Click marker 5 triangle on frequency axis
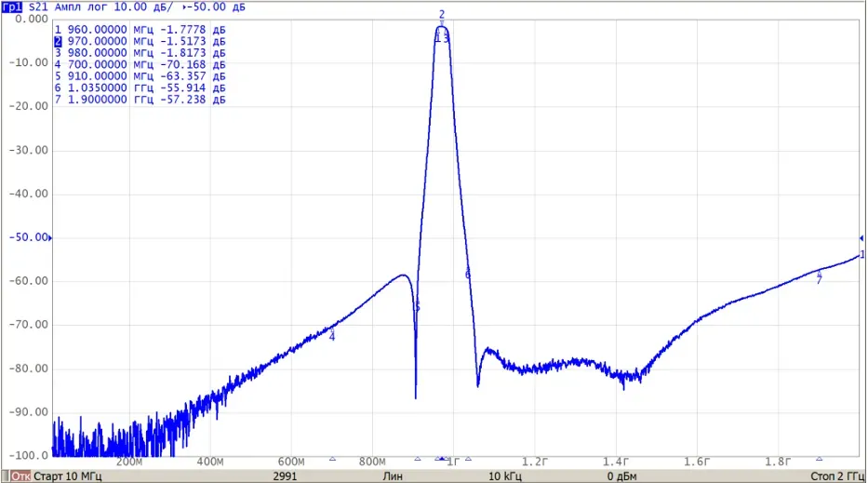The width and height of the screenshot is (868, 483). [418, 459]
